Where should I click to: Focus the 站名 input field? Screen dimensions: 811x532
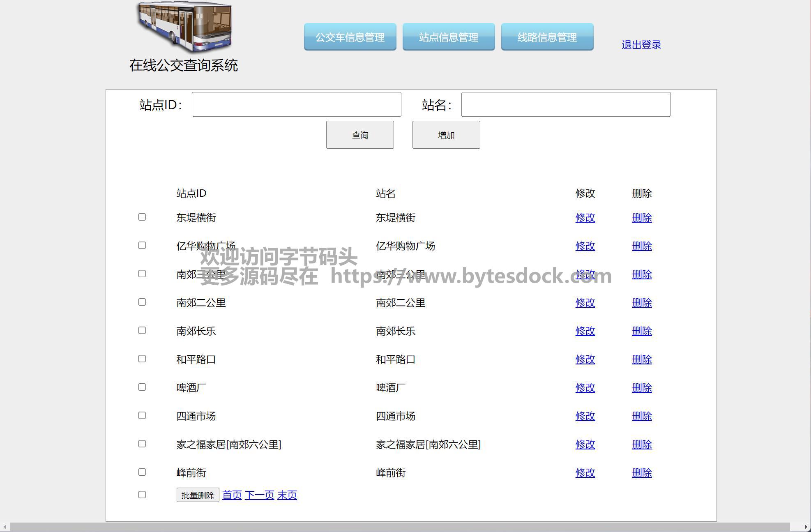click(566, 104)
